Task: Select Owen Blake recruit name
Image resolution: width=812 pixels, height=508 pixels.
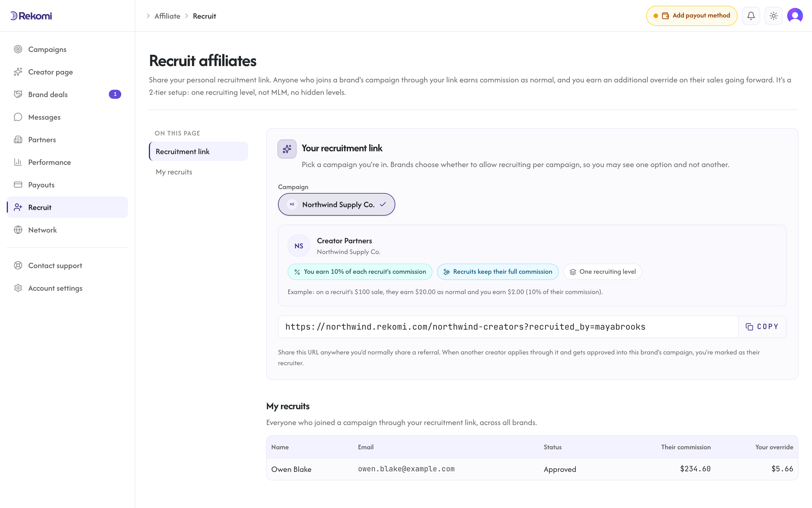Action: click(x=291, y=469)
